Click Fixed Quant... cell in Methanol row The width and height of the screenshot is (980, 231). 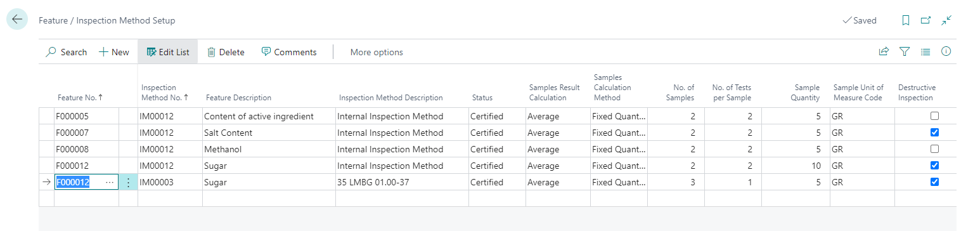tap(619, 149)
